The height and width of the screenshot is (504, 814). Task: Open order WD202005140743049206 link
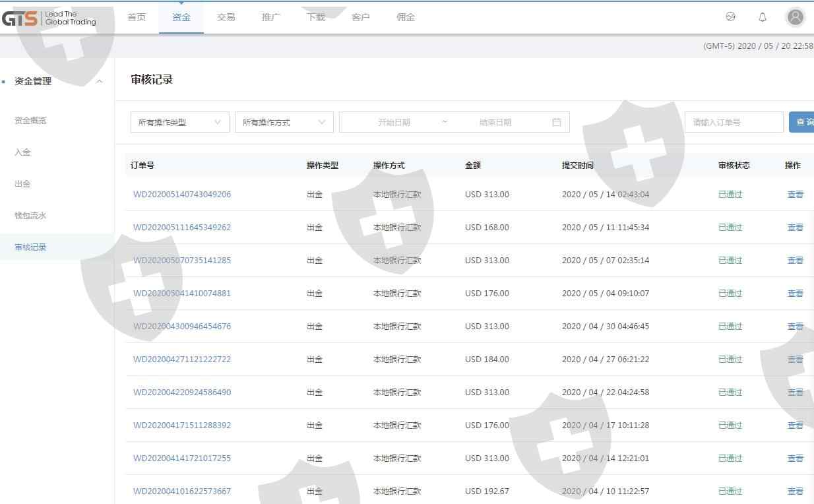tap(182, 195)
